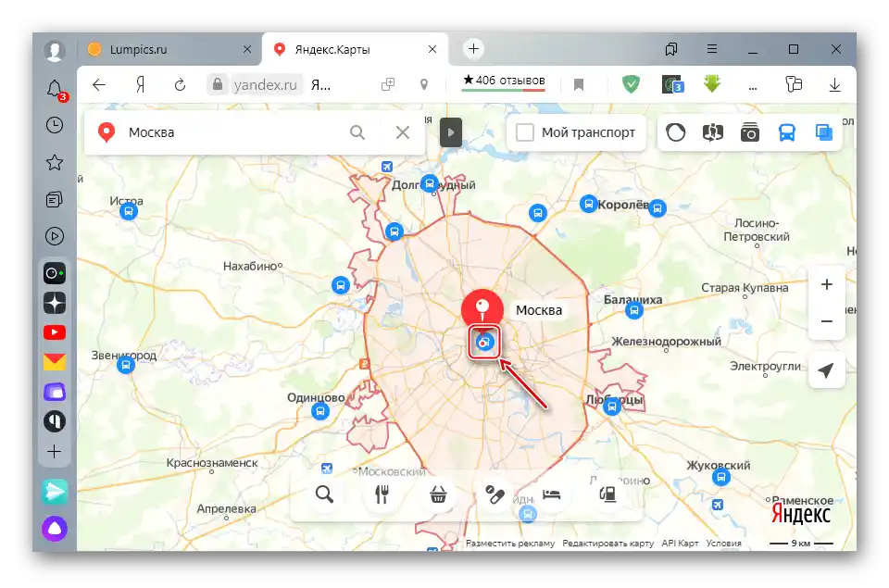Find restaurants fork and knife icon
This screenshot has width=889, height=588.
tap(382, 494)
